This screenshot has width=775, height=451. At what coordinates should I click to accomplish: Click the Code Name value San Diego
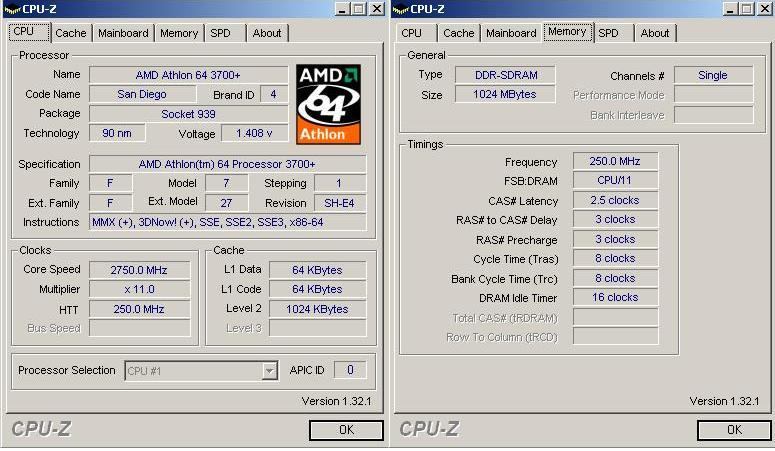(x=142, y=94)
